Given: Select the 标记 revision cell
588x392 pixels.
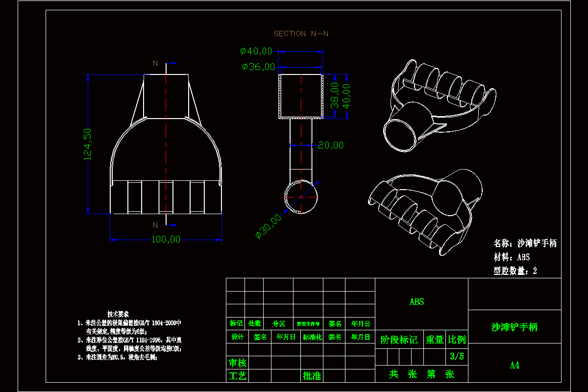Looking at the screenshot, I should 236,324.
